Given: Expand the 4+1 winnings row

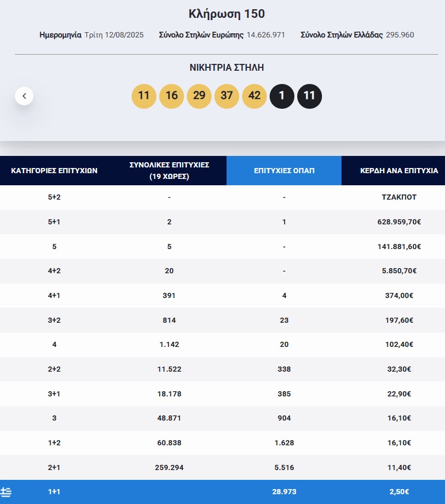Looking at the screenshot, I should (x=222, y=295).
